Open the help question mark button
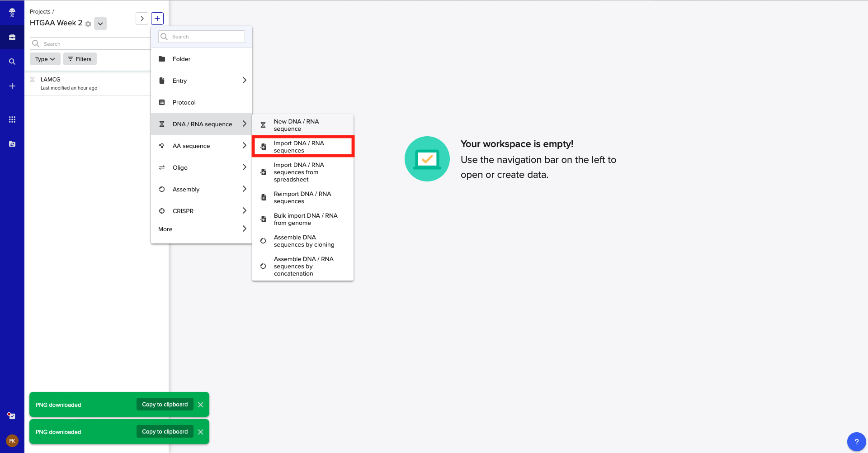The width and height of the screenshot is (868, 453). [x=856, y=442]
